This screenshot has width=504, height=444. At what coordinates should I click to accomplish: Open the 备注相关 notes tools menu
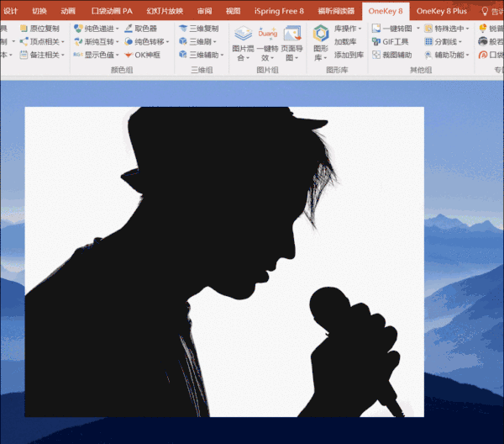click(42, 55)
